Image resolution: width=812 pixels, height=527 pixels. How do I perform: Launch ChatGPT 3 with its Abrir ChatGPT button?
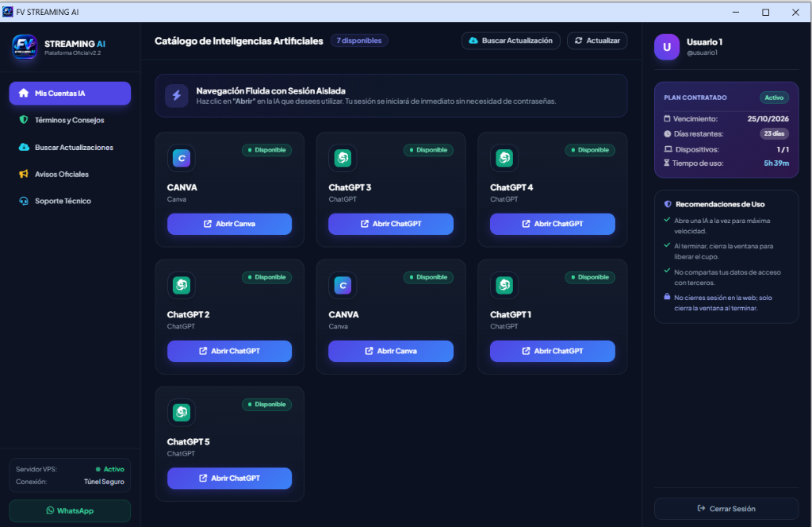pos(391,224)
